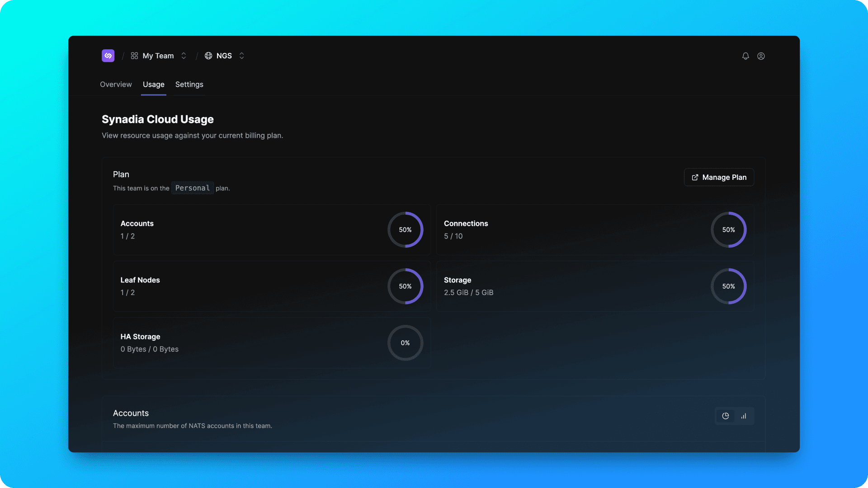Click the My Team breadcrumb label
868x488 pixels.
coord(158,56)
